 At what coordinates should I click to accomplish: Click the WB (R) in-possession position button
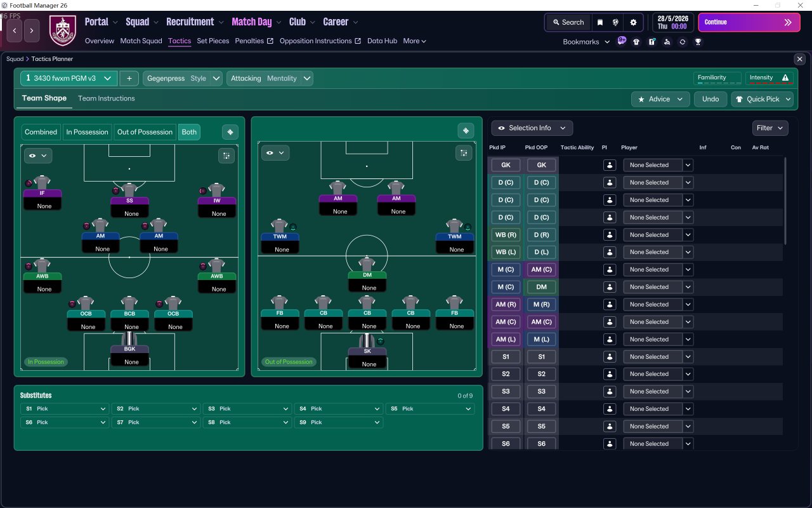pos(506,235)
